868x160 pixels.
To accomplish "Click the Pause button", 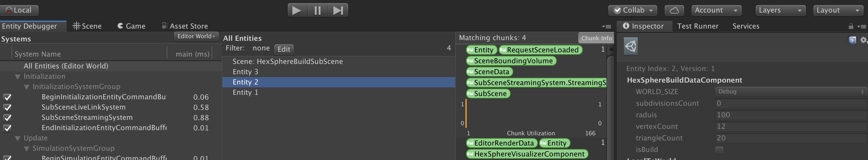I will click(x=317, y=11).
